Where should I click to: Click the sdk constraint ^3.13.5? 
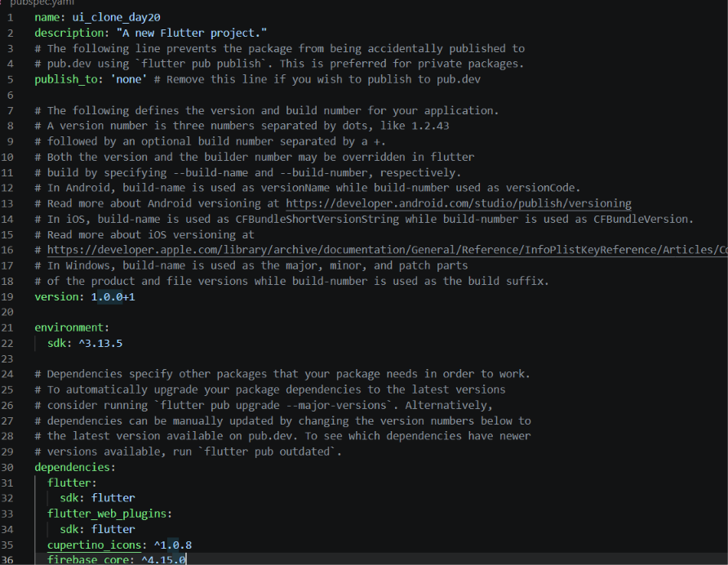pyautogui.click(x=100, y=344)
